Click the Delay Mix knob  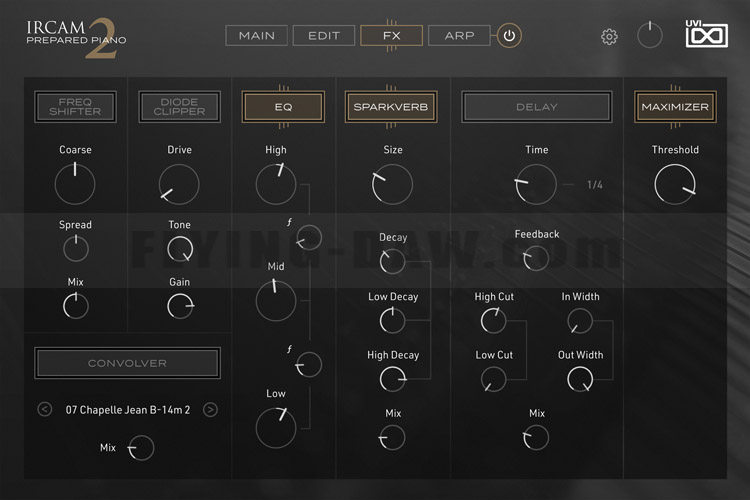pos(536,437)
